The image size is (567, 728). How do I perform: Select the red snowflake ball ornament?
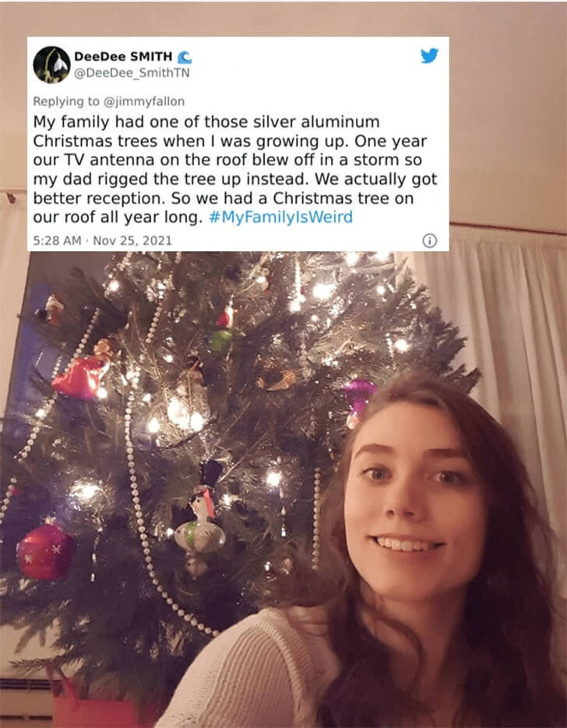pyautogui.click(x=44, y=550)
